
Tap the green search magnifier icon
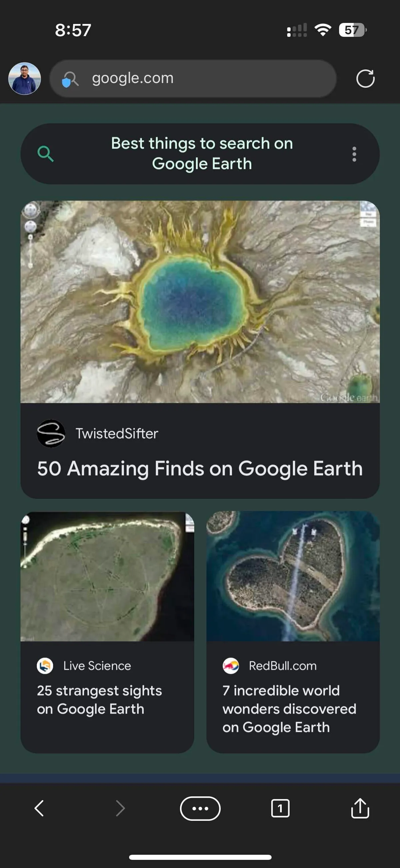click(45, 154)
